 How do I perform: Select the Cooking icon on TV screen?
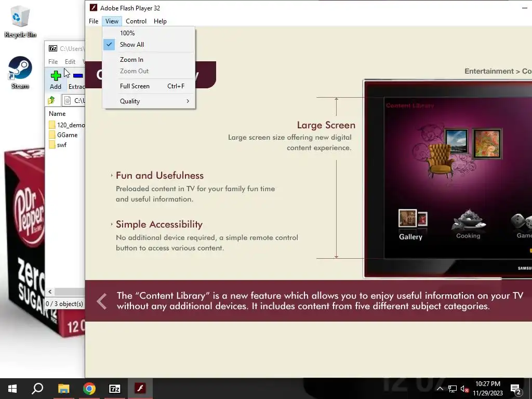pos(468,224)
